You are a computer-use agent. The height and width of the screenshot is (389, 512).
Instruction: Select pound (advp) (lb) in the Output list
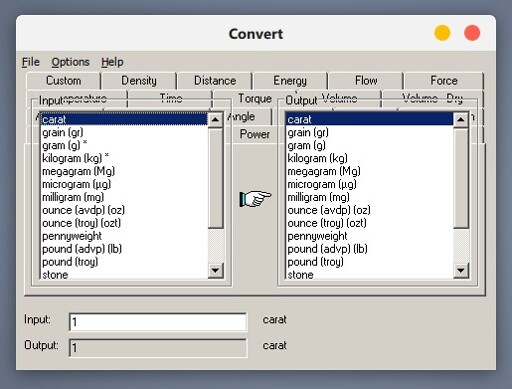370,249
